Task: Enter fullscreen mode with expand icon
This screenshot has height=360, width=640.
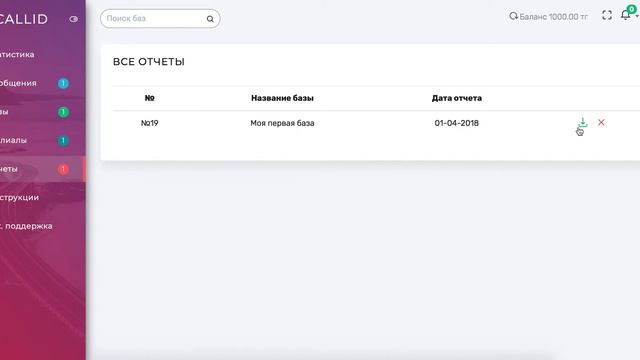Action: pos(607,16)
